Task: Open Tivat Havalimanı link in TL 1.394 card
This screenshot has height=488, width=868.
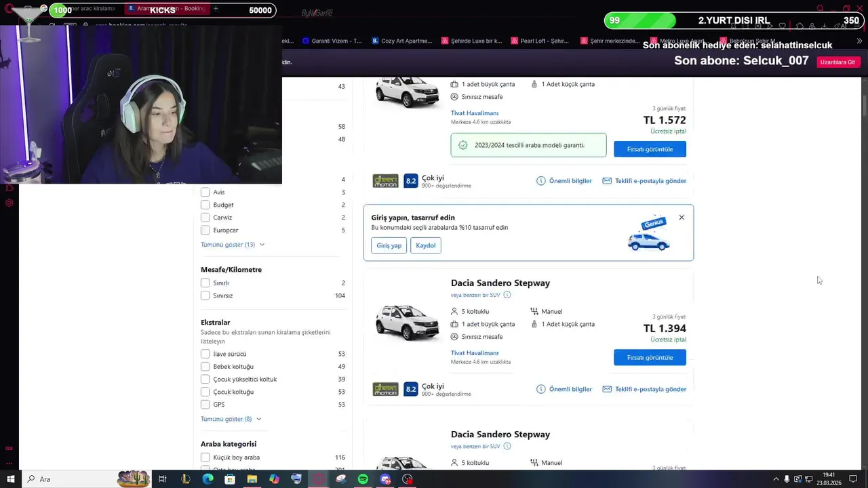Action: (x=475, y=353)
